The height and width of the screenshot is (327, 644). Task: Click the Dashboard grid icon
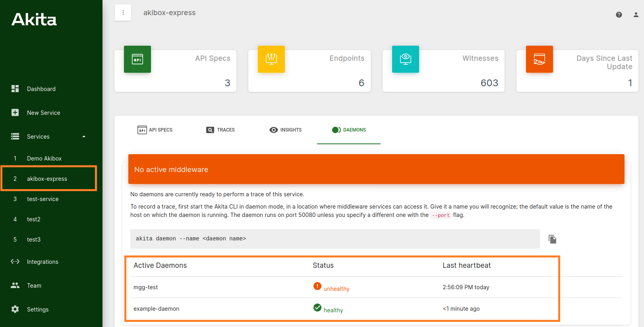point(15,89)
